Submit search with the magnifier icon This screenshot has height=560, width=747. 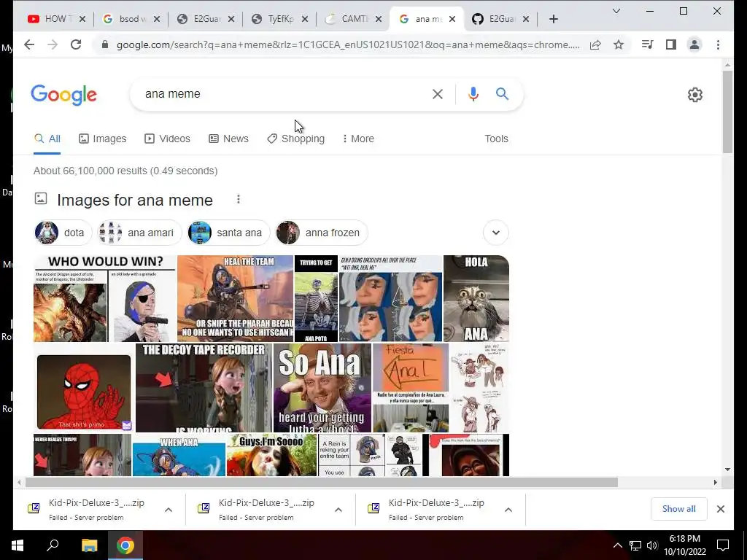coord(502,94)
